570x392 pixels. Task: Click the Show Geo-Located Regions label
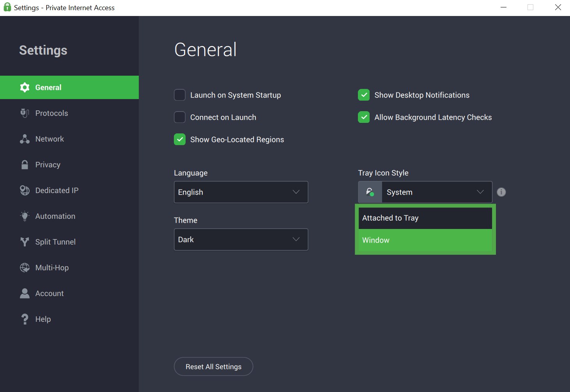(x=237, y=140)
